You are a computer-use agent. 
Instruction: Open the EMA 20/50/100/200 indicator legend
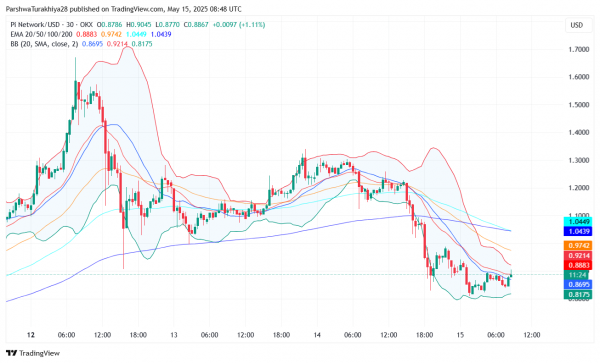point(41,34)
